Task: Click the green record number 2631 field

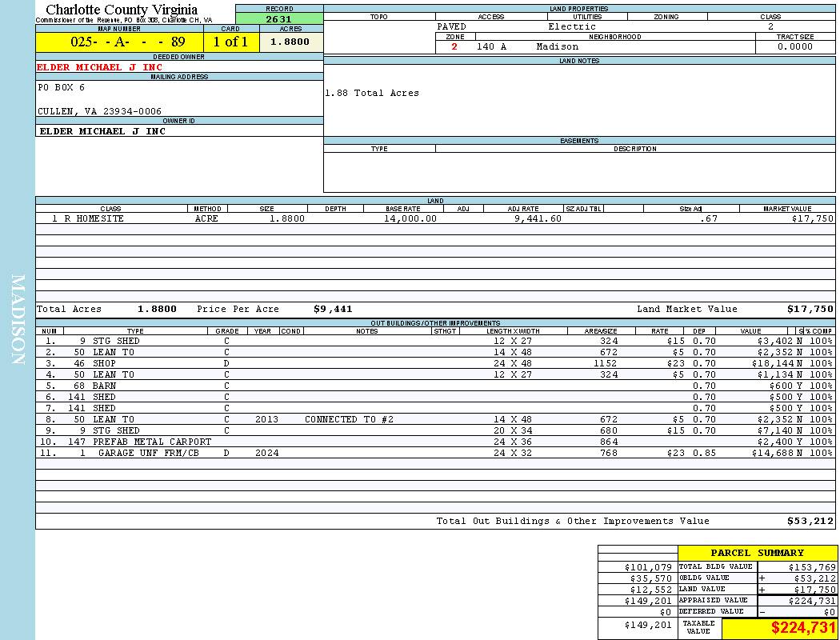Action: (x=279, y=20)
